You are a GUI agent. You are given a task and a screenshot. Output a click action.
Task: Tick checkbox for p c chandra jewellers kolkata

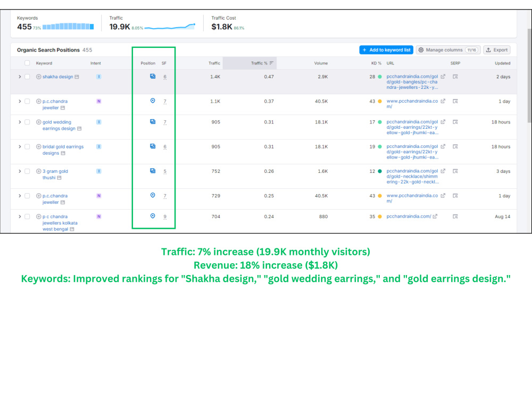27,217
